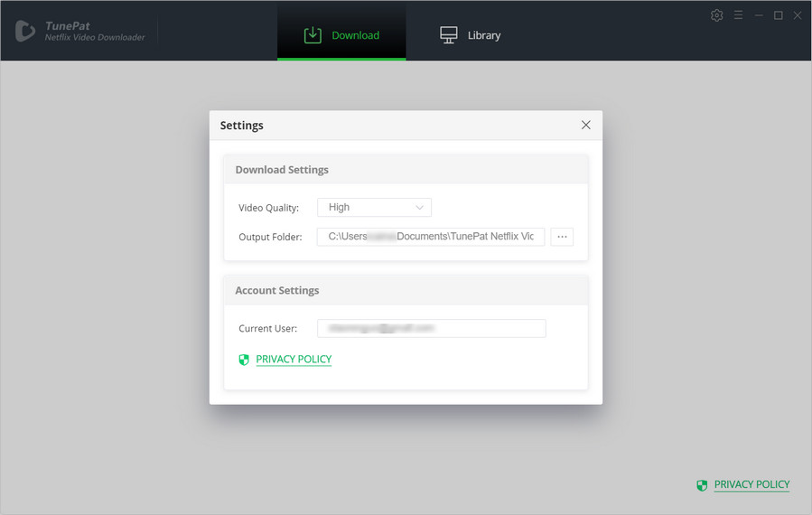Close the TunePat application window

coord(798,15)
